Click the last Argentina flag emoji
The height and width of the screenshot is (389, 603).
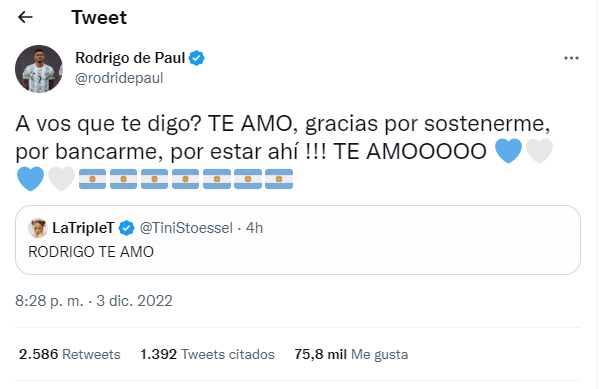pos(279,179)
